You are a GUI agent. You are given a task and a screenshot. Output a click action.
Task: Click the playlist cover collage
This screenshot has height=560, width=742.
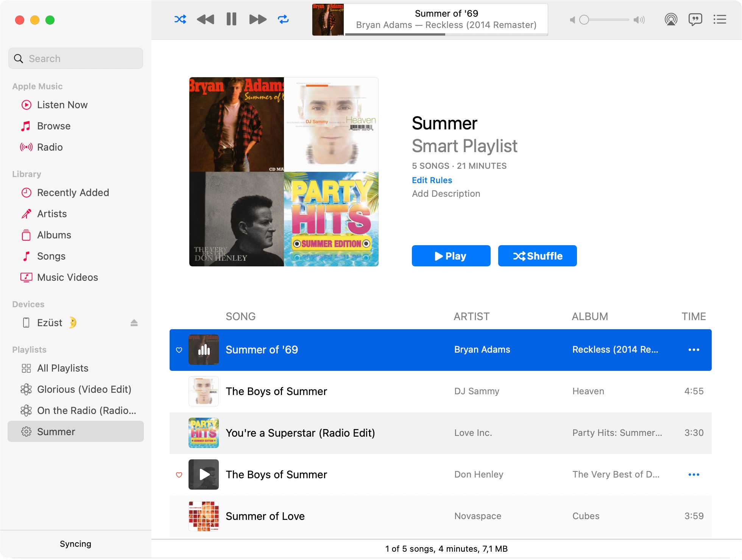coord(284,172)
